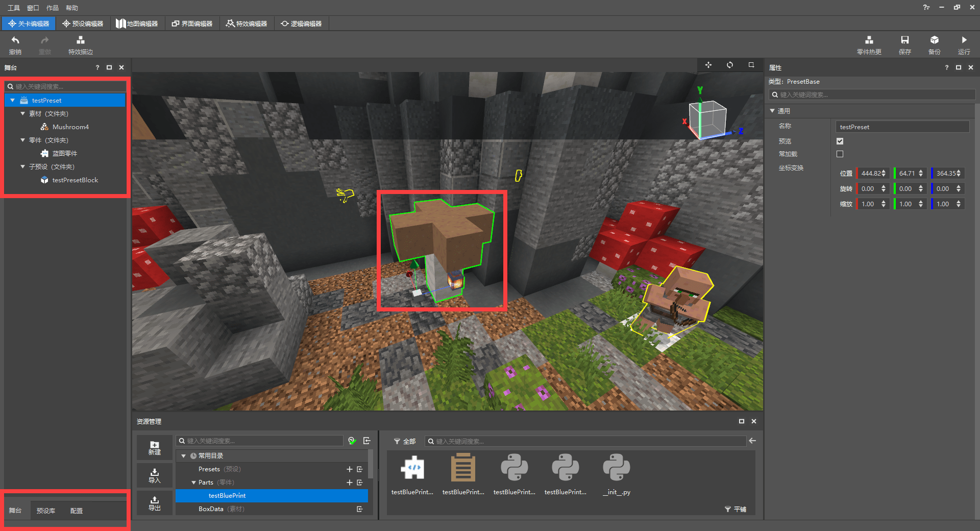Click the 名称 name field testPreset
The image size is (980, 531).
[x=902, y=127]
